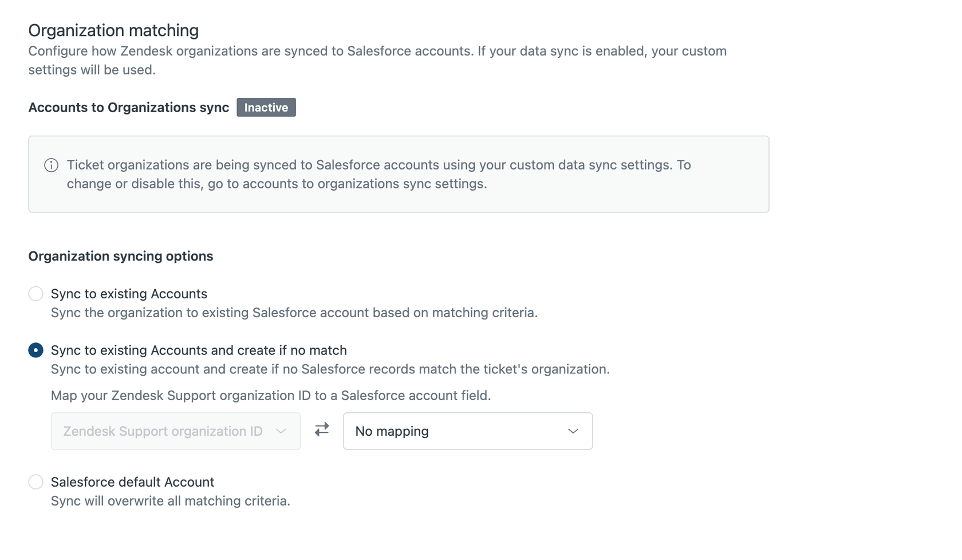Open the Zendesk Support organization ID dropdown
This screenshot has height=560, width=962.
pyautogui.click(x=175, y=431)
